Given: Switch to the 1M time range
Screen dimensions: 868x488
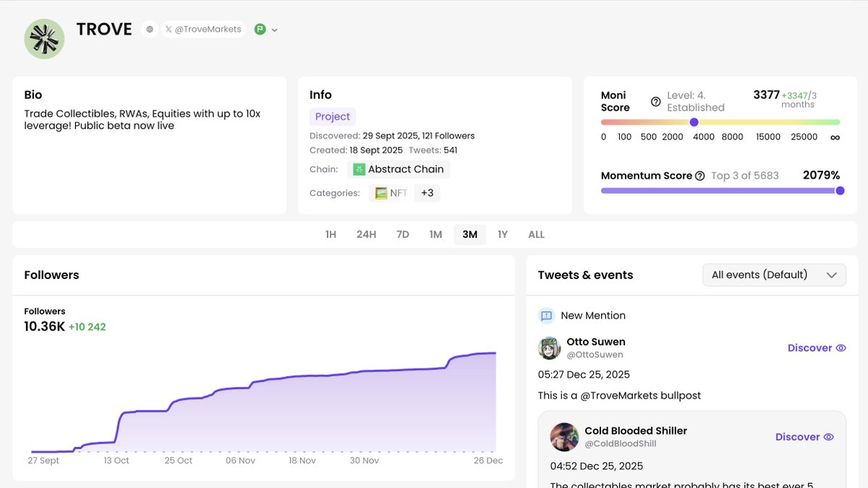Looking at the screenshot, I should point(435,234).
